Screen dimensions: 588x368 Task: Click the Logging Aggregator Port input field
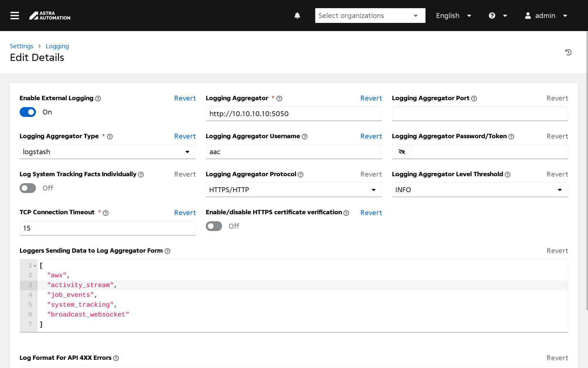point(480,114)
